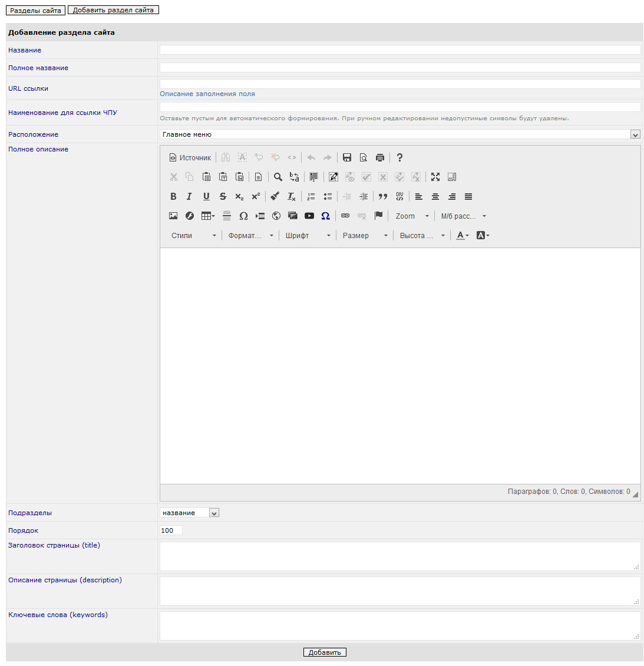Insert an anchor with the flag icon
The height and width of the screenshot is (666, 644).
pyautogui.click(x=378, y=216)
